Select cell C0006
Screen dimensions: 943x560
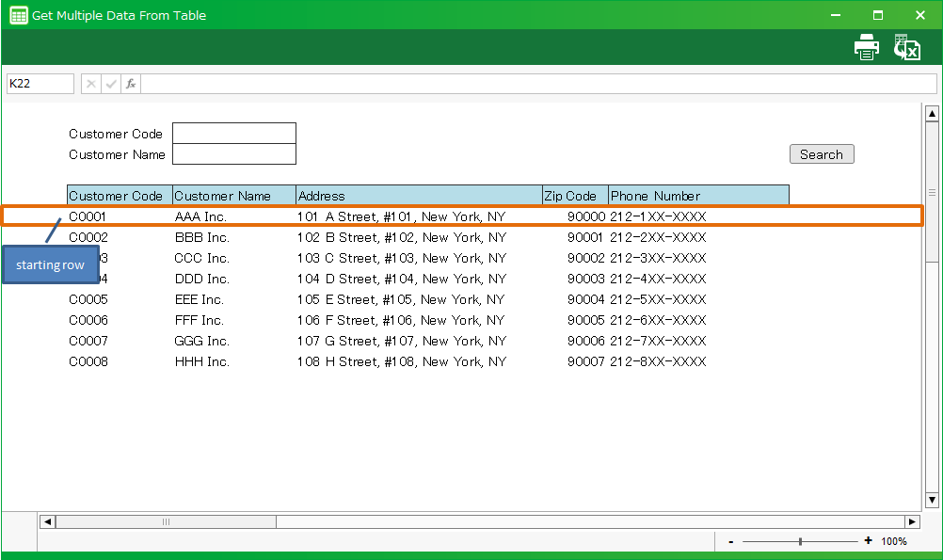tap(88, 320)
